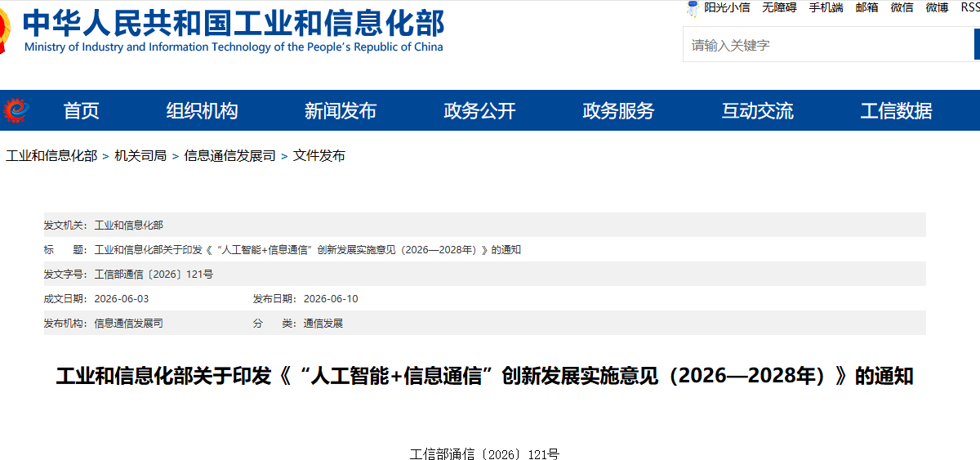Click the bold article headline
Screen dimensions: 980x460
click(484, 377)
